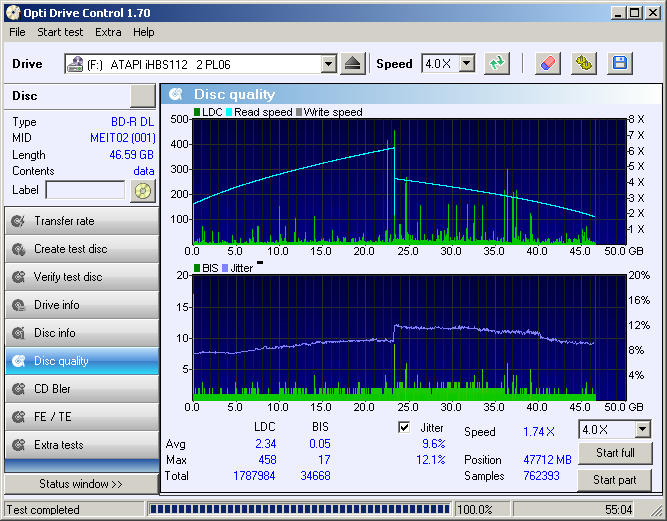Viewport: 667px width, 521px height.
Task: Click the Drive info sidebar icon
Action: (18, 305)
